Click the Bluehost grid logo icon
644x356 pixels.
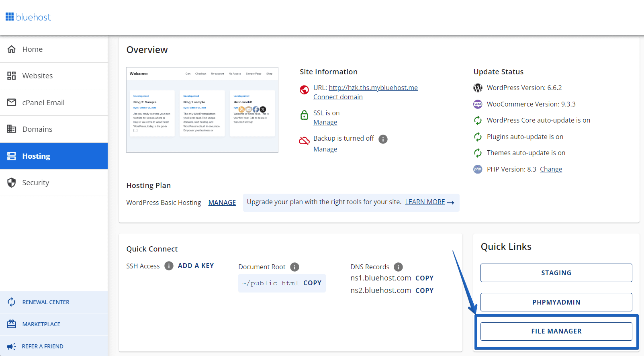(x=10, y=17)
